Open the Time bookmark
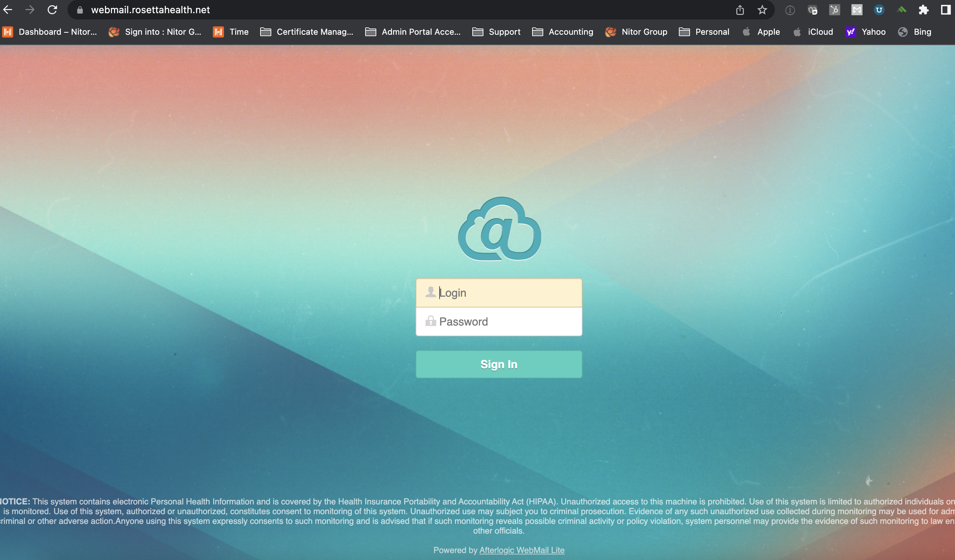 (231, 32)
